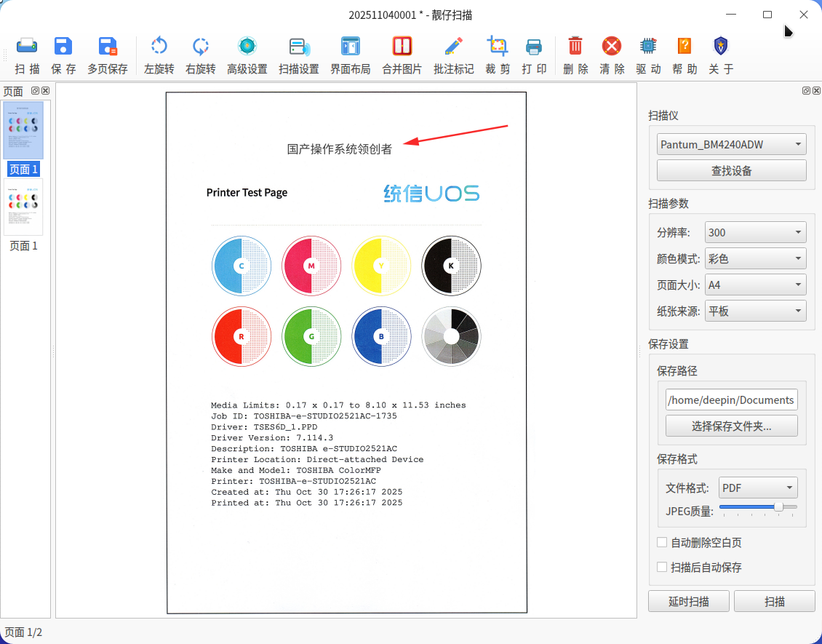This screenshot has width=822, height=644.
Task: Open the file format (文件格式) dropdown
Action: click(x=758, y=488)
